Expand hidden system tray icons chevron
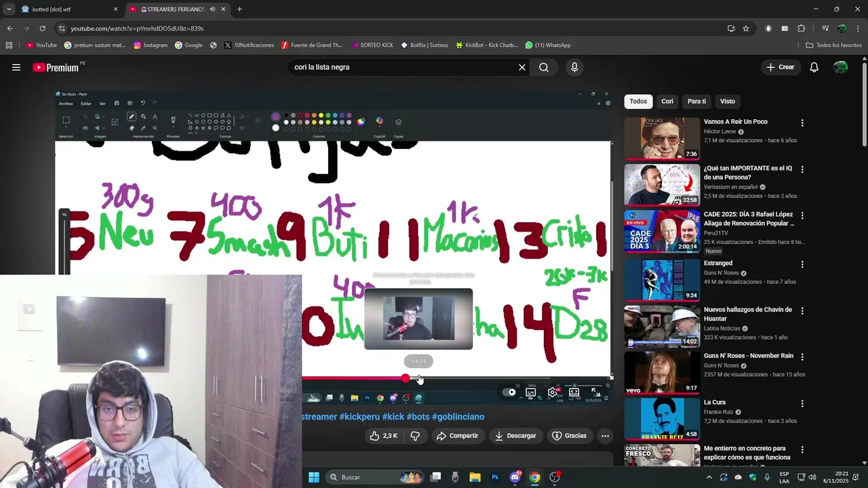Screen dimensions: 868x488 tap(709, 477)
